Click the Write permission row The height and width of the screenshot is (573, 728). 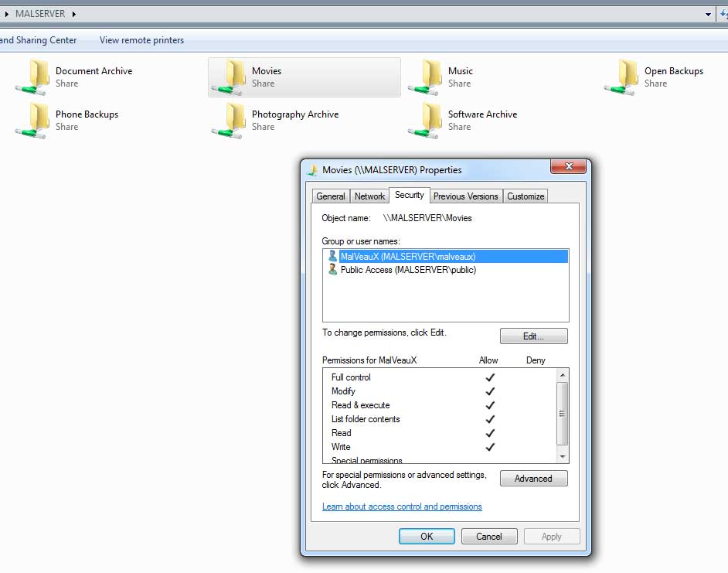pyautogui.click(x=439, y=447)
